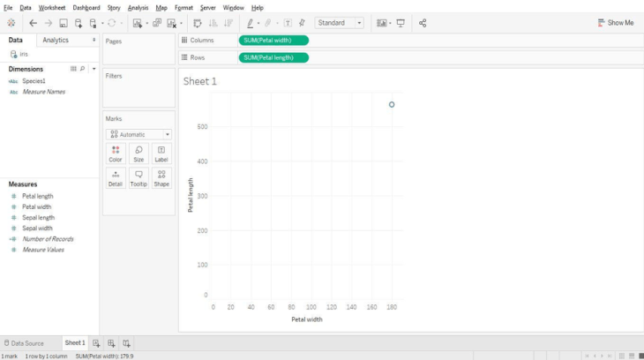Open the Dimensions pane dropdown arrow
This screenshot has height=360, width=644.
coord(94,69)
